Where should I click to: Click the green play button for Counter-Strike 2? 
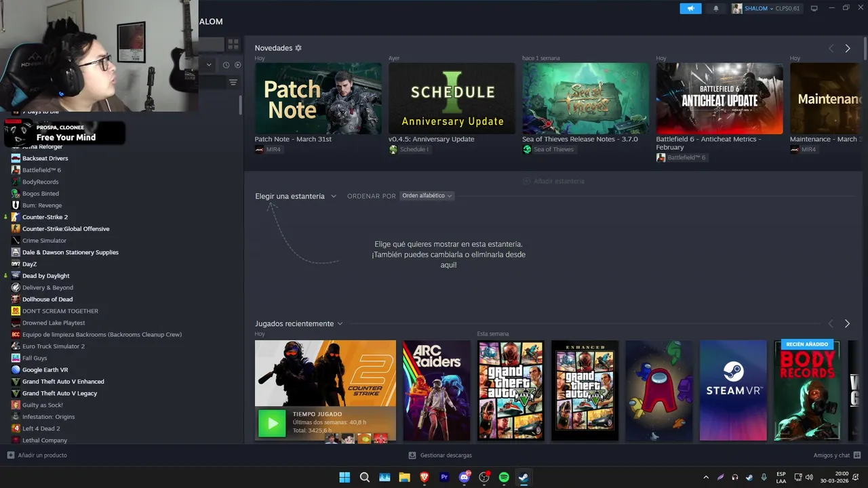272,424
